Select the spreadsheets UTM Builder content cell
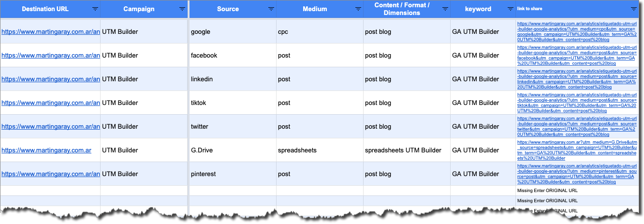This screenshot has width=644, height=224. pyautogui.click(x=407, y=150)
